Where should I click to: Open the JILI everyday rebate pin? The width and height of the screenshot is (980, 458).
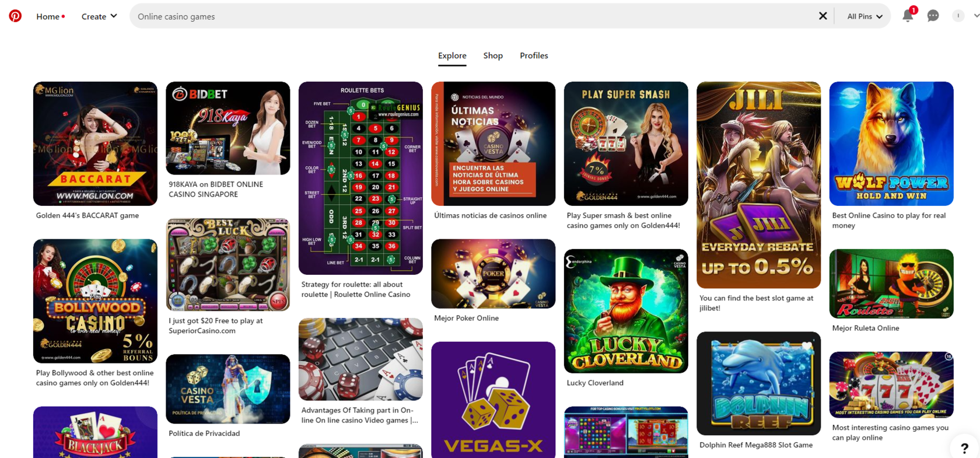tap(758, 185)
